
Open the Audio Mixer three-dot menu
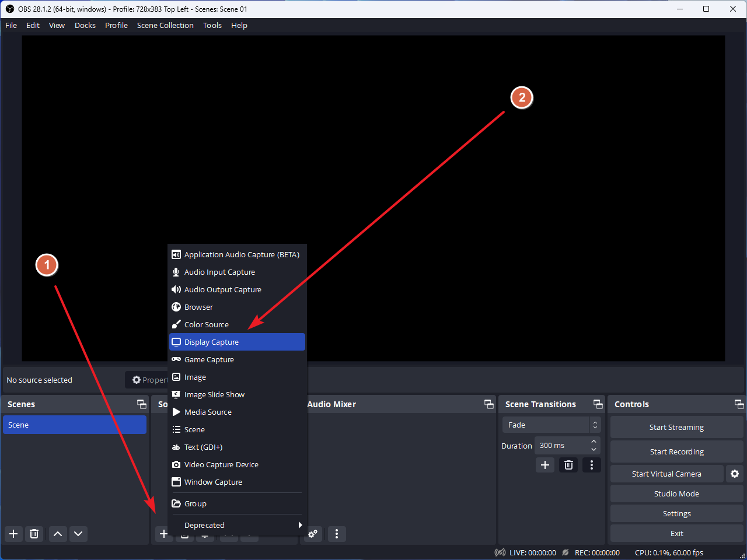[337, 534]
